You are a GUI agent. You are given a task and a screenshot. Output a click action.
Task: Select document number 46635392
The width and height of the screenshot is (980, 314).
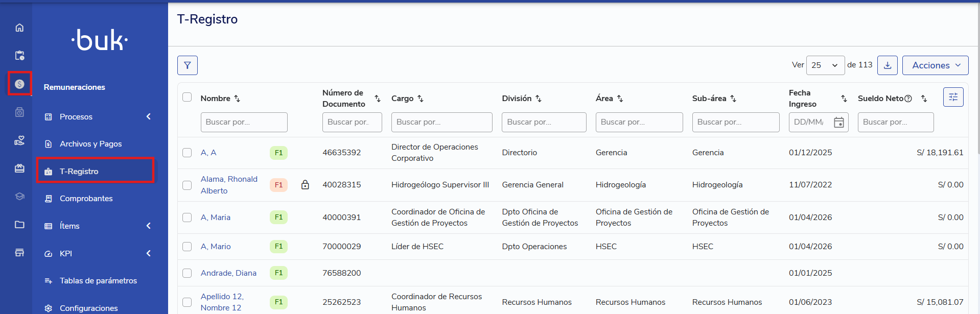click(x=341, y=153)
